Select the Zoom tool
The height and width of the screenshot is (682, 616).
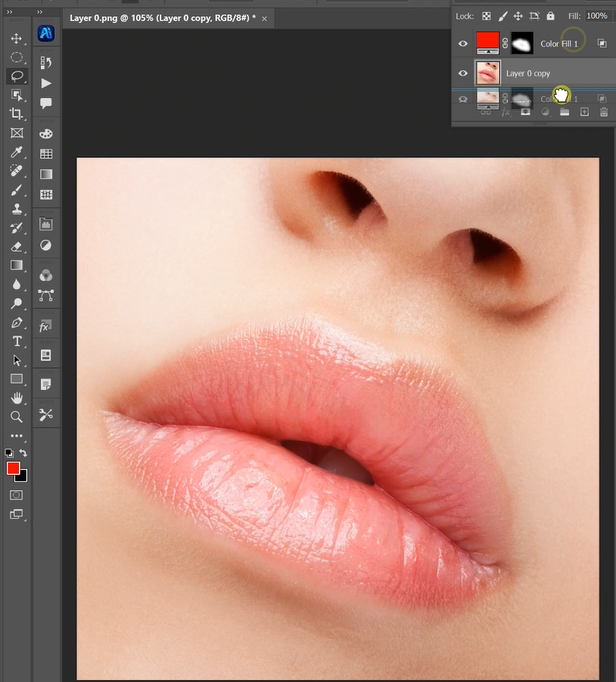pos(16,417)
